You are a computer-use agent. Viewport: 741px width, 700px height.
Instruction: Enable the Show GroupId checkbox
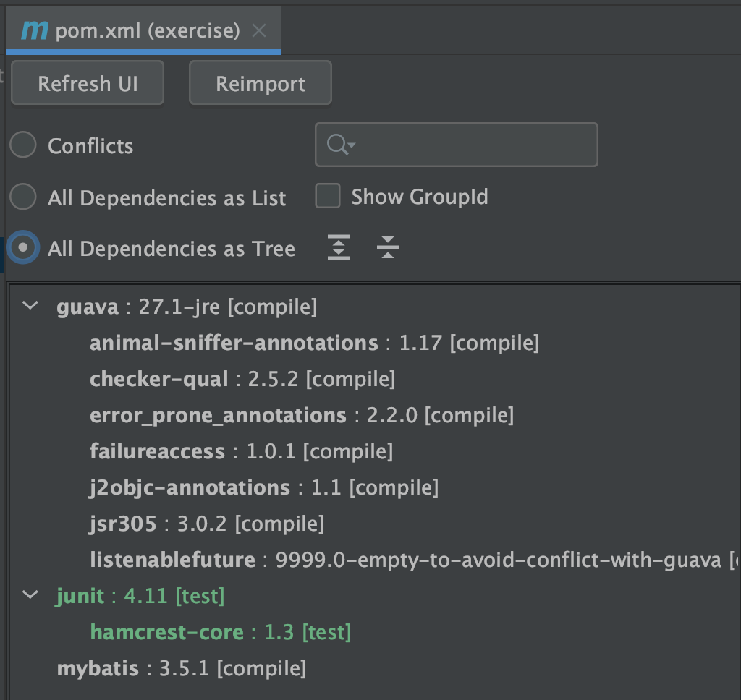pyautogui.click(x=328, y=196)
